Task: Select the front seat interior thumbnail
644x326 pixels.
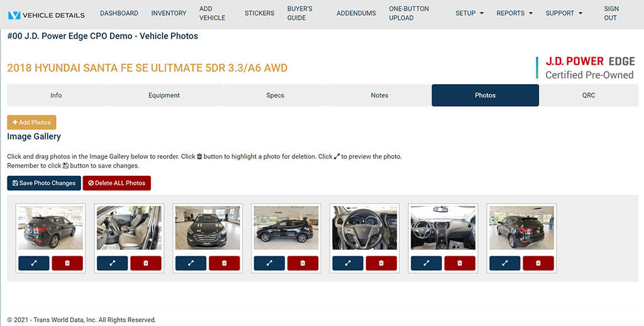Action: [129, 227]
